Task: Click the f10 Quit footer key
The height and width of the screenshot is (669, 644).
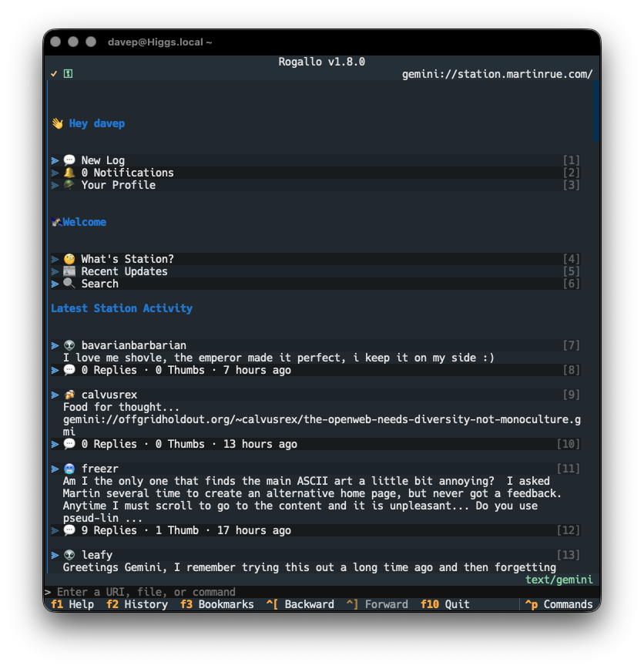Action: (x=444, y=604)
